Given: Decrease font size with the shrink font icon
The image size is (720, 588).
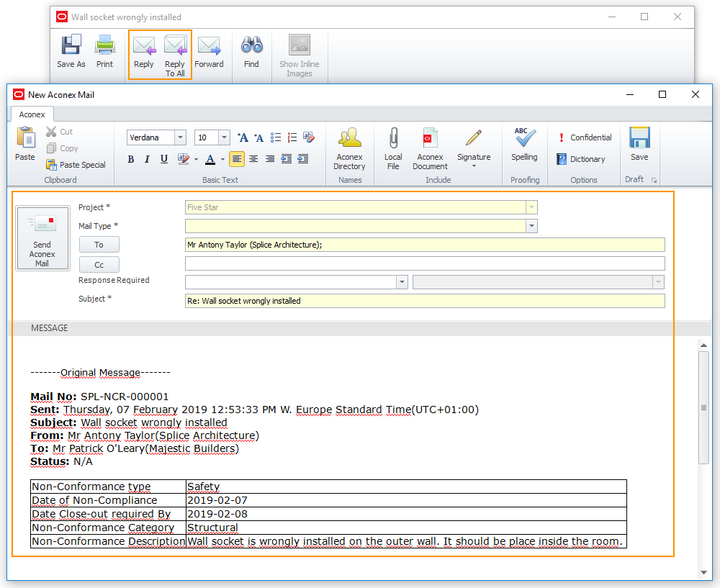Looking at the screenshot, I should click(x=259, y=137).
